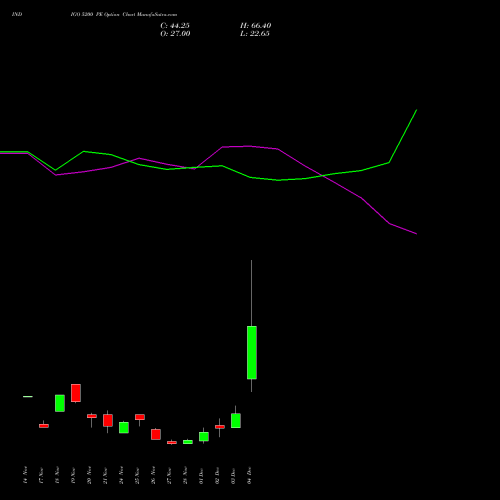Select the 14 Nov date label

click(25, 475)
